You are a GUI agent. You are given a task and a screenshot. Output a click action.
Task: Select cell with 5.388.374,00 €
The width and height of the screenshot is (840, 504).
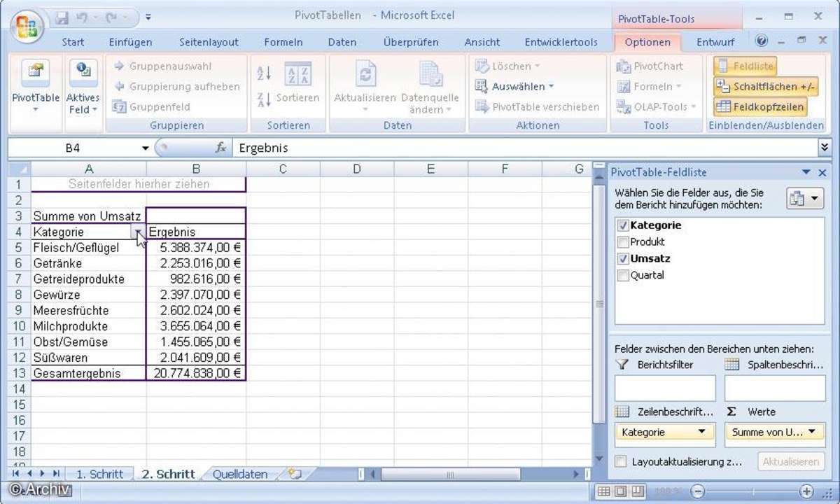click(x=196, y=248)
